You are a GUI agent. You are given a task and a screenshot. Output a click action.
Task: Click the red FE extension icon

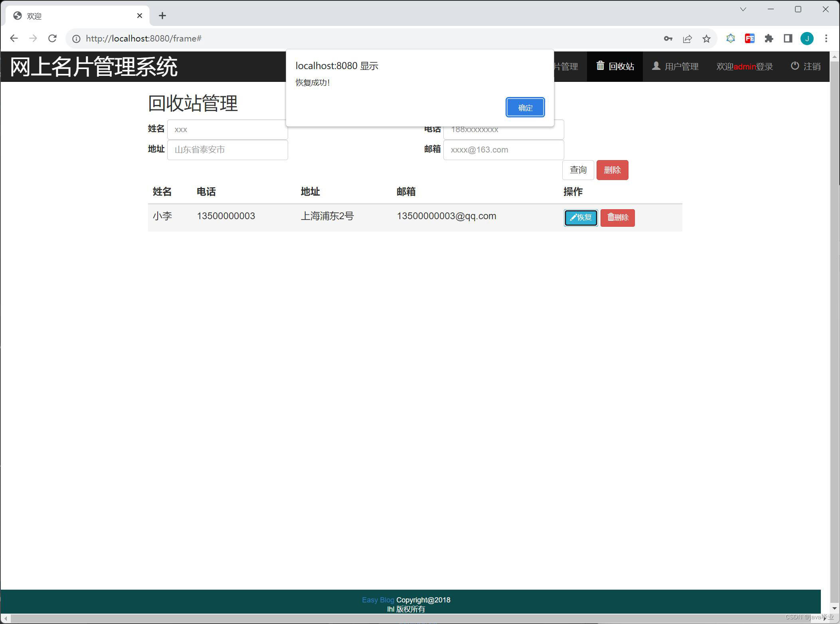750,38
